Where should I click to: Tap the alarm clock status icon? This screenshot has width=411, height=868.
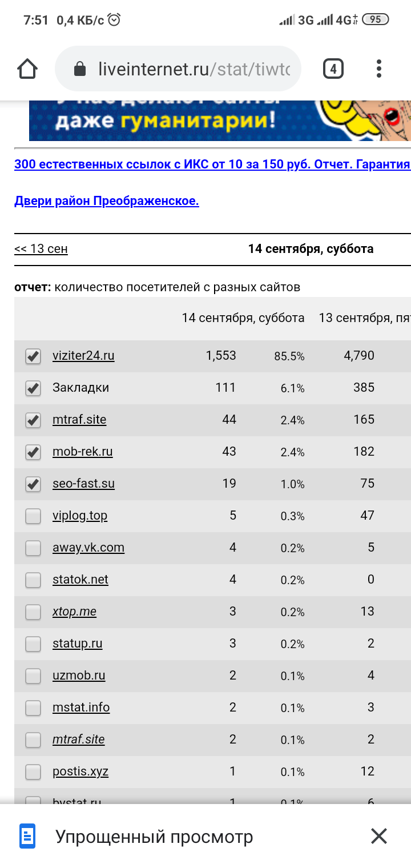click(114, 20)
